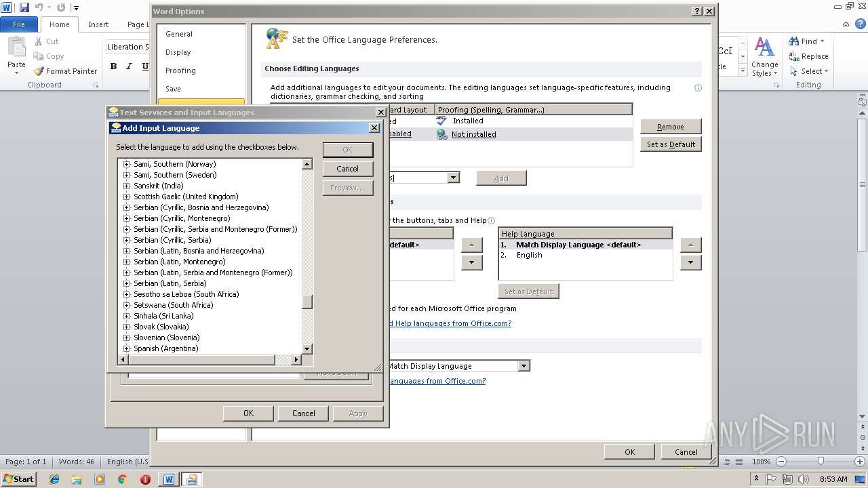868x488 pixels.
Task: Click the Select cursor icon in Editing
Action: click(794, 71)
